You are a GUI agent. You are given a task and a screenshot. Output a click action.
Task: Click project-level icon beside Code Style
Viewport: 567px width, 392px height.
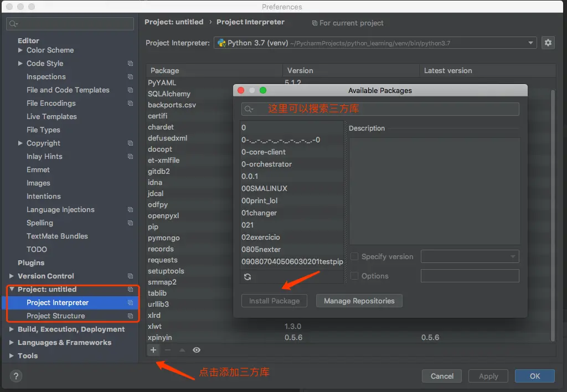click(130, 63)
